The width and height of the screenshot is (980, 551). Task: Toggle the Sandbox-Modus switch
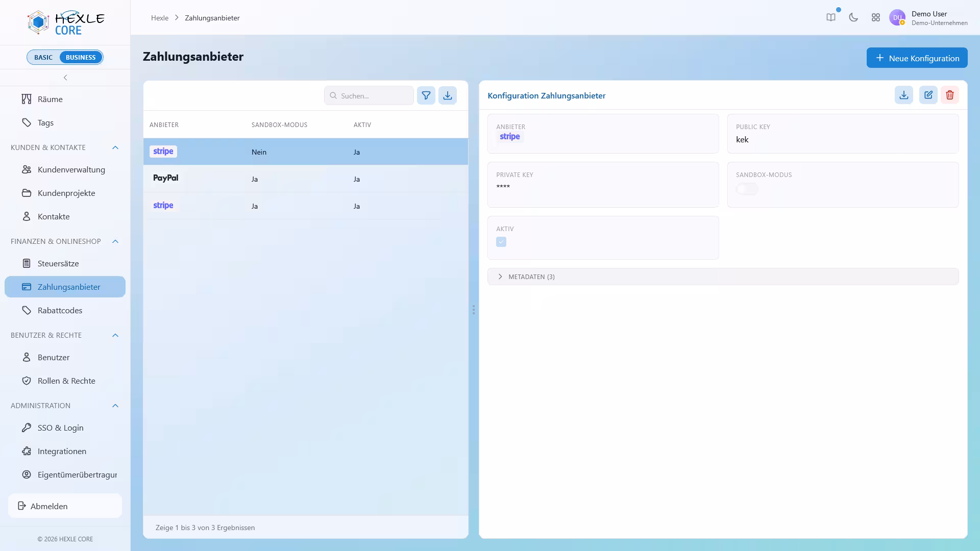(x=747, y=189)
